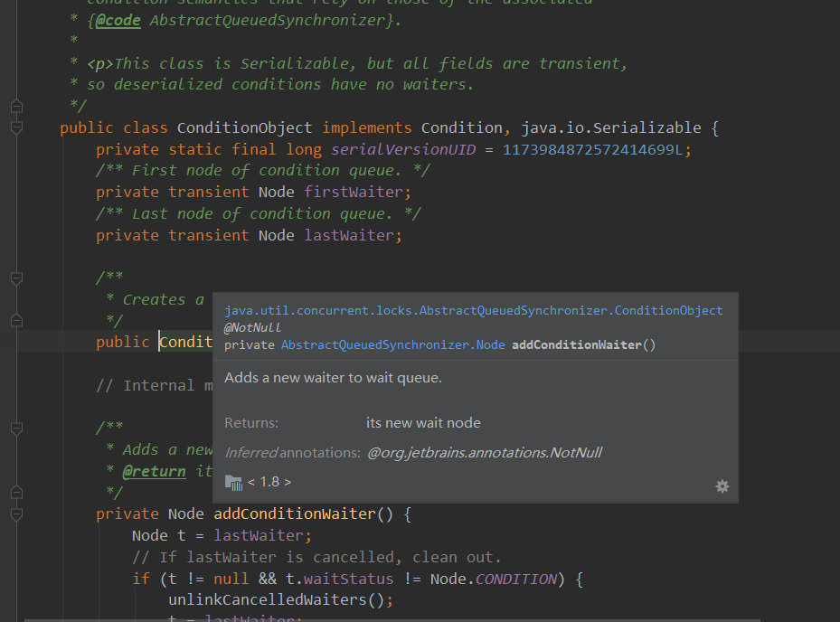Fold the 'Creates a' Javadoc comment start marker
Image resolution: width=840 pixels, height=622 pixels.
pos(16,278)
